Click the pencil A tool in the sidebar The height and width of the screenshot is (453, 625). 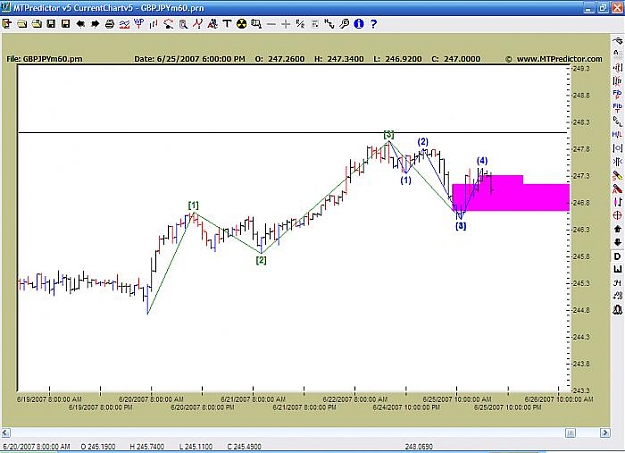(x=617, y=189)
